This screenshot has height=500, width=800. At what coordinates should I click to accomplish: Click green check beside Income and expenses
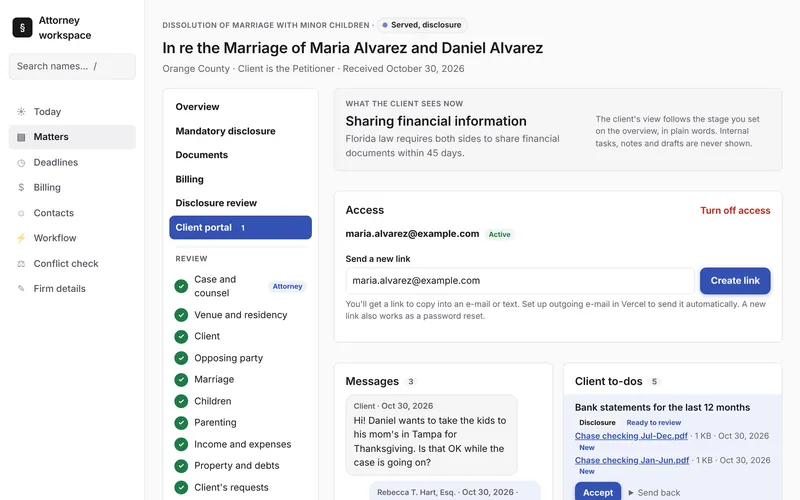point(181,444)
